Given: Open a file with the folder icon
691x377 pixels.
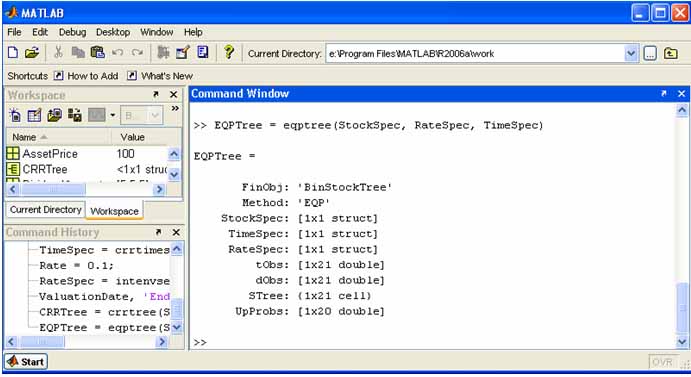Looking at the screenshot, I should tap(32, 53).
